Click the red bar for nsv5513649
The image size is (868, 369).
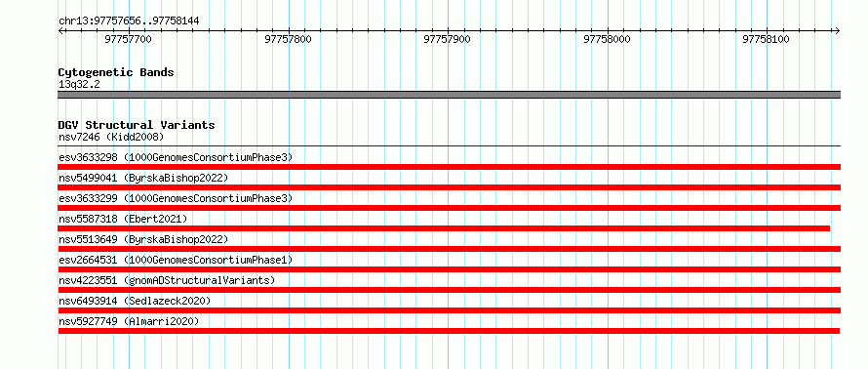click(x=449, y=249)
